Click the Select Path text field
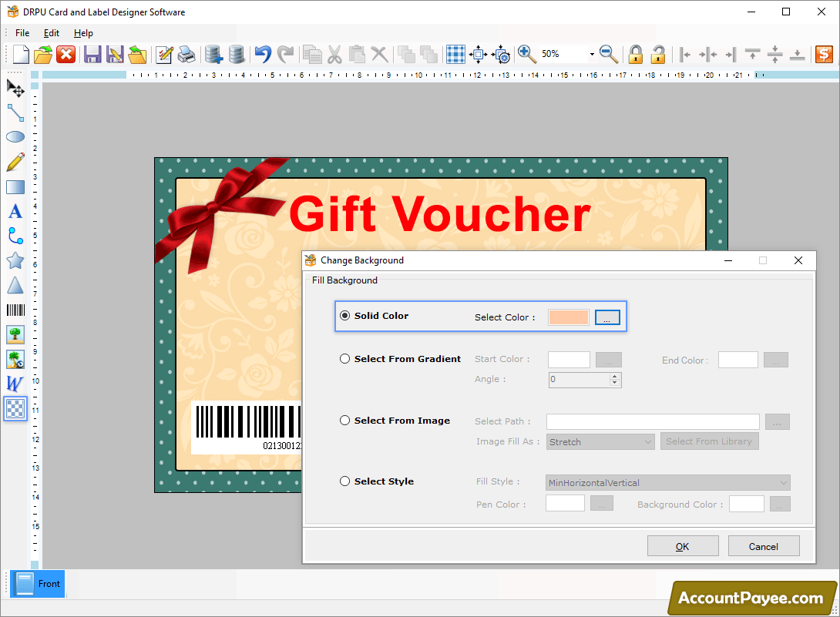 (x=653, y=421)
